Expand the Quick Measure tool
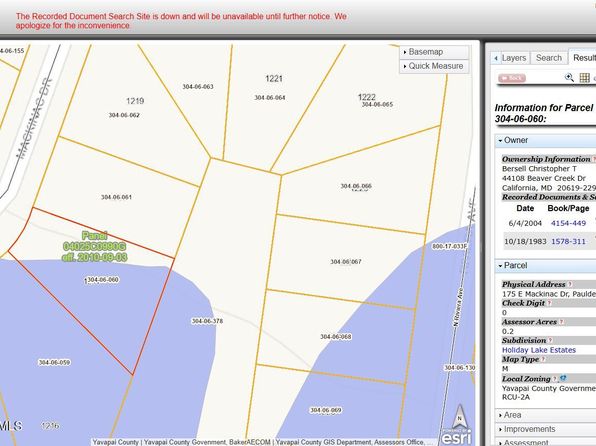The image size is (596, 446). coord(434,66)
